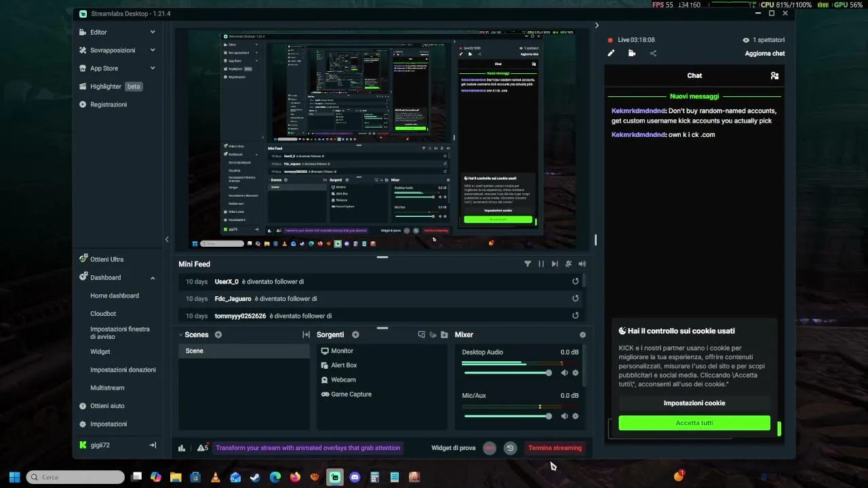Expand the Sovrapposizioni menu chevron
Viewport: 868px width, 488px height.
pos(153,50)
